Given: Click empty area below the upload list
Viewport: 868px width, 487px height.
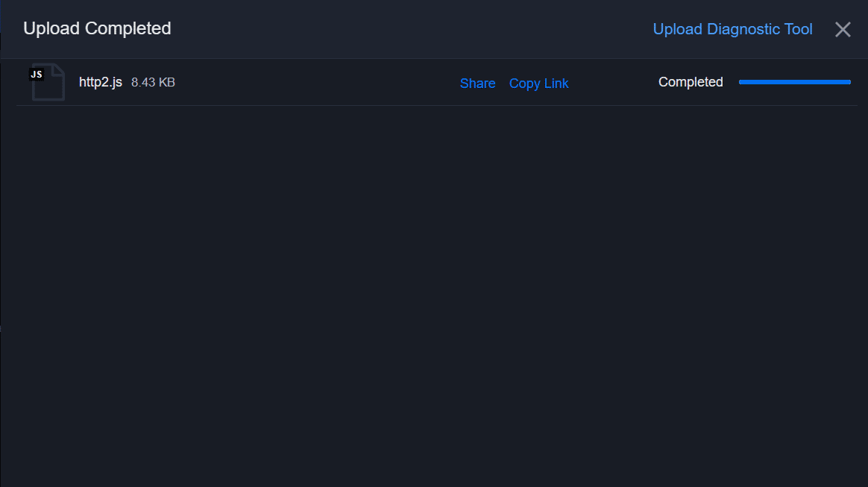Looking at the screenshot, I should point(433,298).
